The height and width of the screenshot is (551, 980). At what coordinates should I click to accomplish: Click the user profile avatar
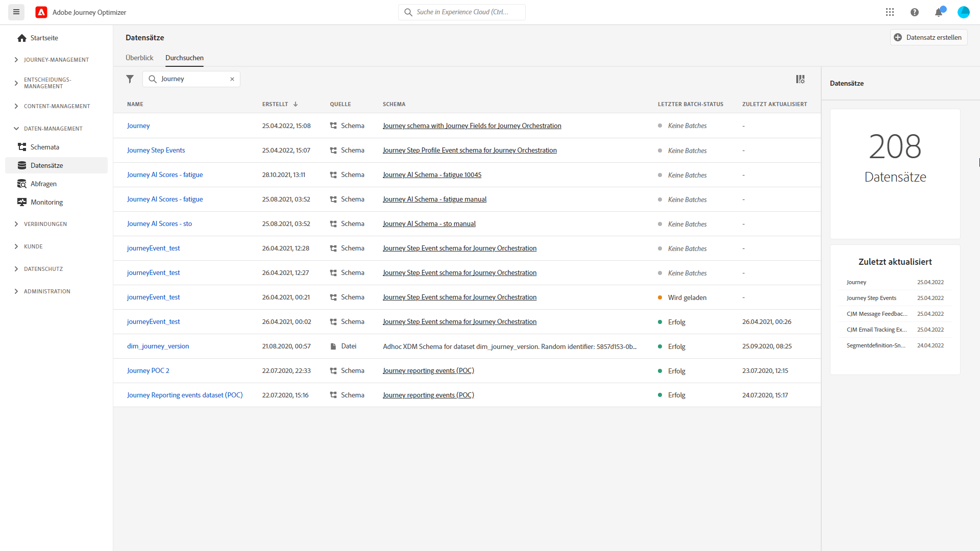(963, 12)
